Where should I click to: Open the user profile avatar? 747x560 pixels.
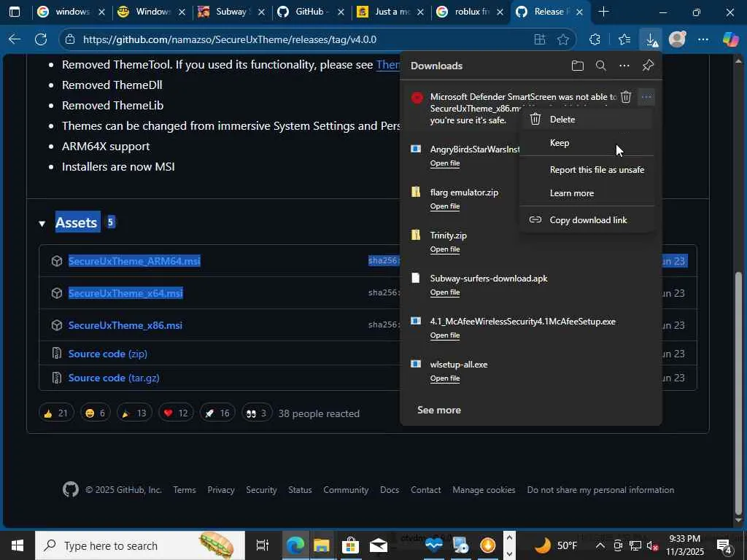click(x=677, y=39)
